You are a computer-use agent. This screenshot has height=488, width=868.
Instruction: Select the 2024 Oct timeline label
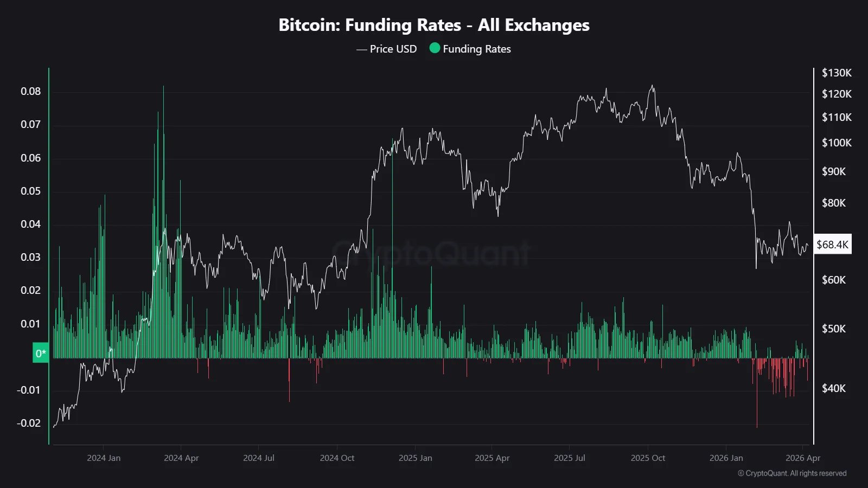click(x=337, y=458)
